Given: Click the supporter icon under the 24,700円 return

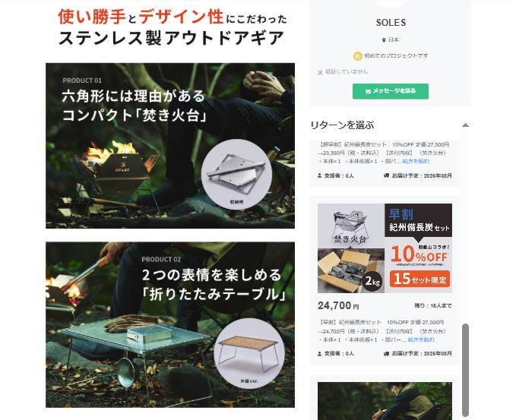Looking at the screenshot, I should click(319, 354).
